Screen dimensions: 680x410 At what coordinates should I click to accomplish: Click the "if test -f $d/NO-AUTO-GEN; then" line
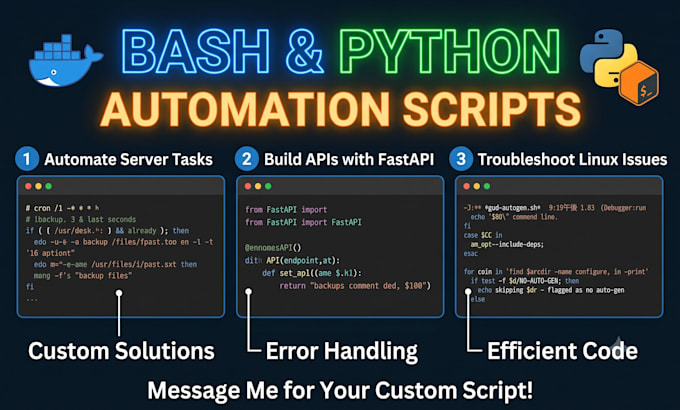pyautogui.click(x=525, y=281)
